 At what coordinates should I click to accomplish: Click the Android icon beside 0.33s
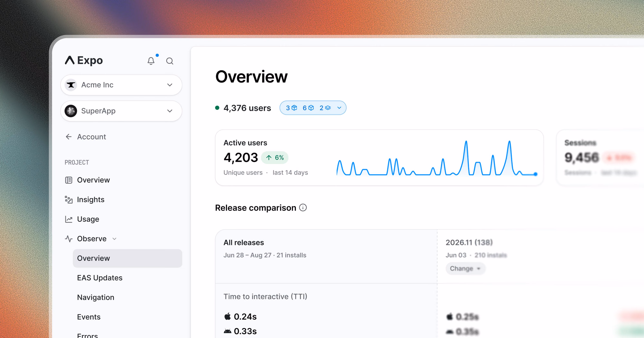[227, 331]
